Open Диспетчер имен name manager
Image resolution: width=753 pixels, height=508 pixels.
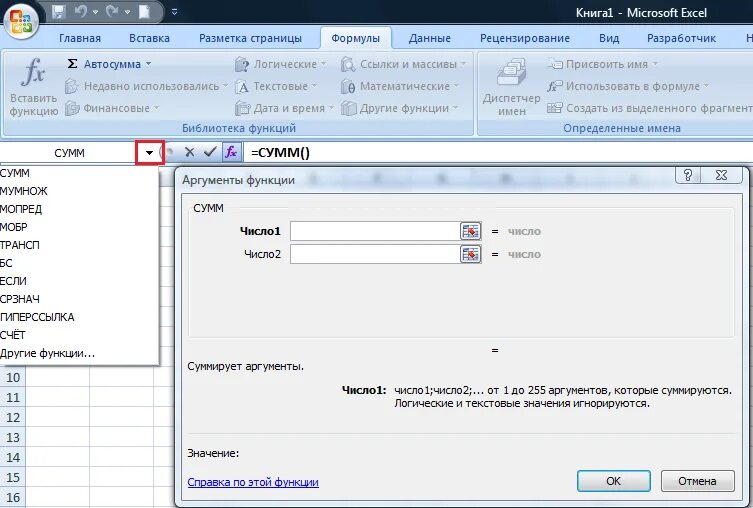(x=511, y=87)
